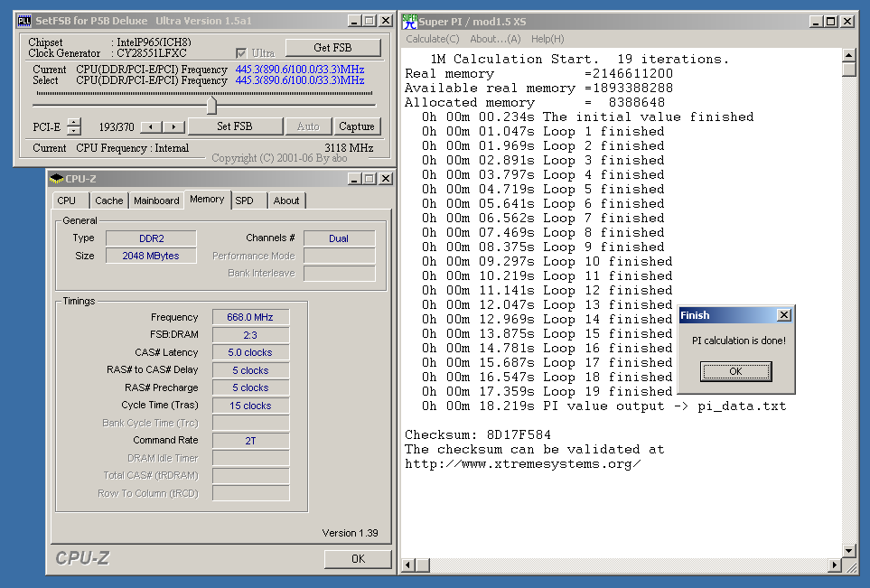
Task: Click the Current frequency value in SetFSB
Action: click(300, 70)
